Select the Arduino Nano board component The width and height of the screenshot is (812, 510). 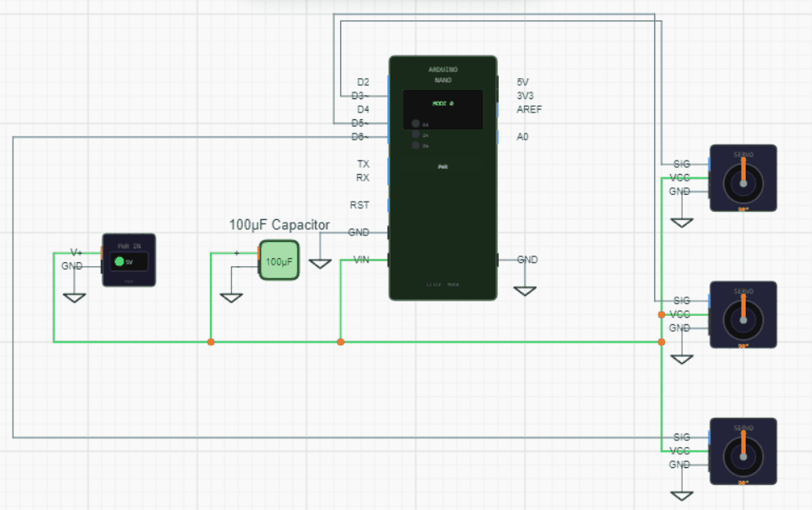tap(443, 178)
